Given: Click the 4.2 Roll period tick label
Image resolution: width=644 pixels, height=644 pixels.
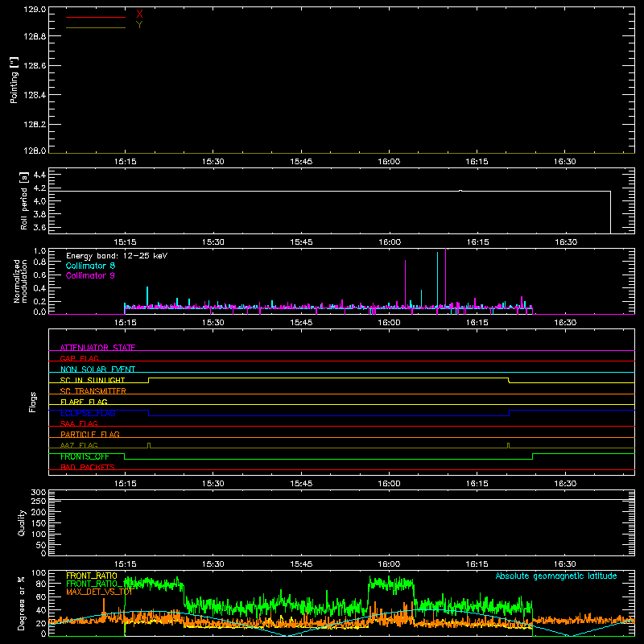Looking at the screenshot, I should pos(39,188).
